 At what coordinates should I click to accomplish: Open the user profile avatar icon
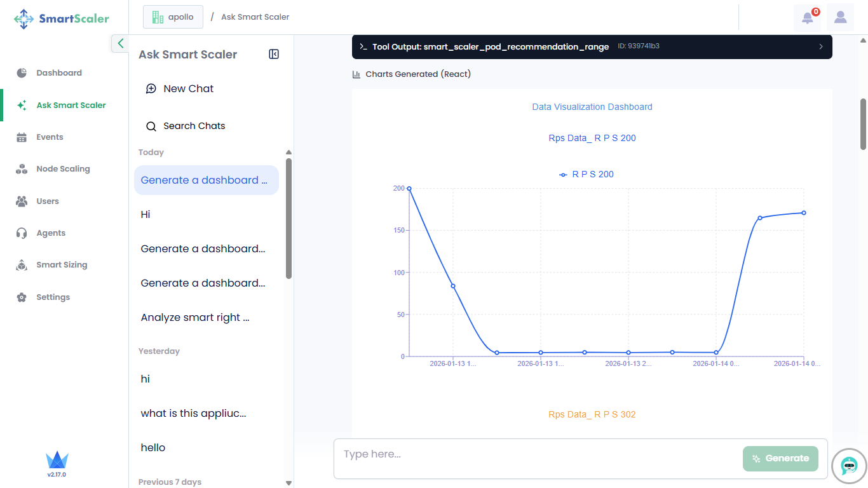pos(840,17)
